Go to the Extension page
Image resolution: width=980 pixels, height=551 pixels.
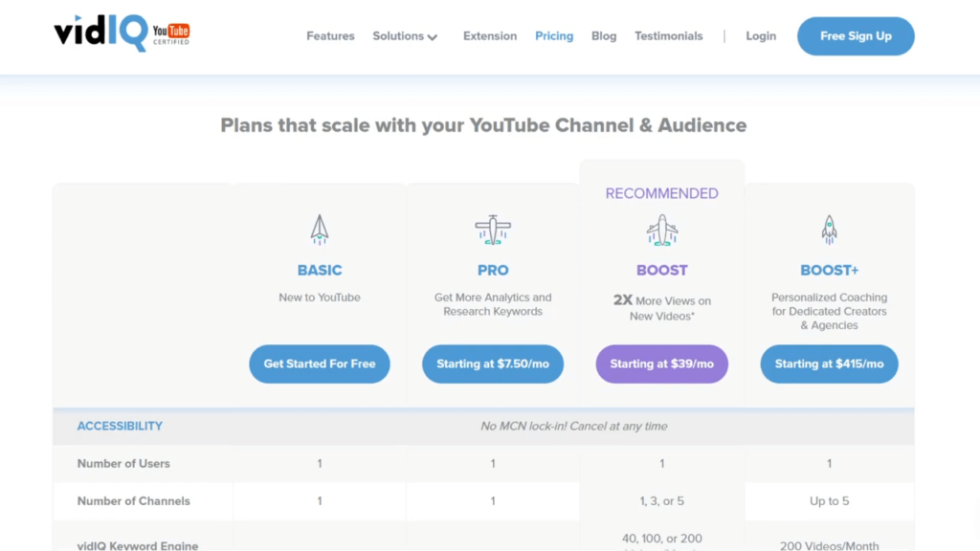490,36
